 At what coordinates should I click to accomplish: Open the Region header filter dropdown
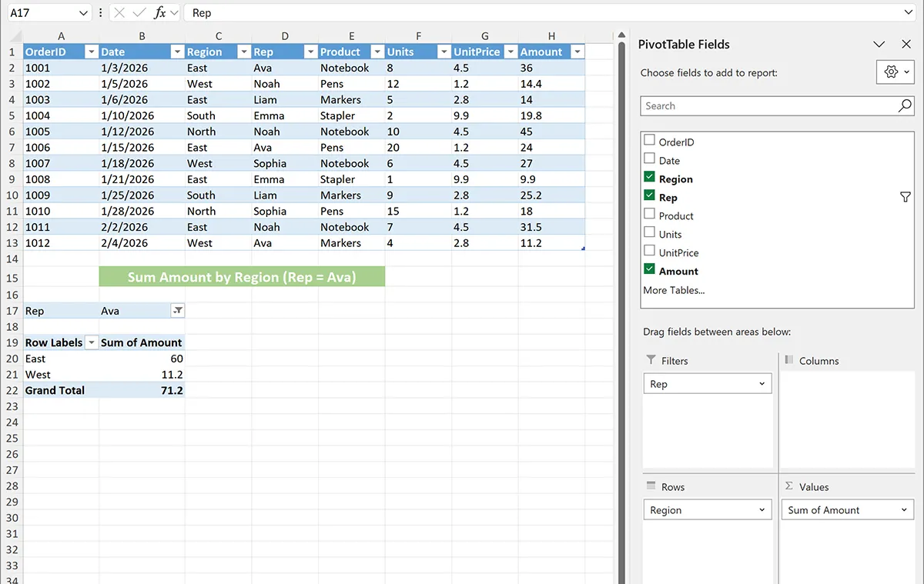click(243, 52)
